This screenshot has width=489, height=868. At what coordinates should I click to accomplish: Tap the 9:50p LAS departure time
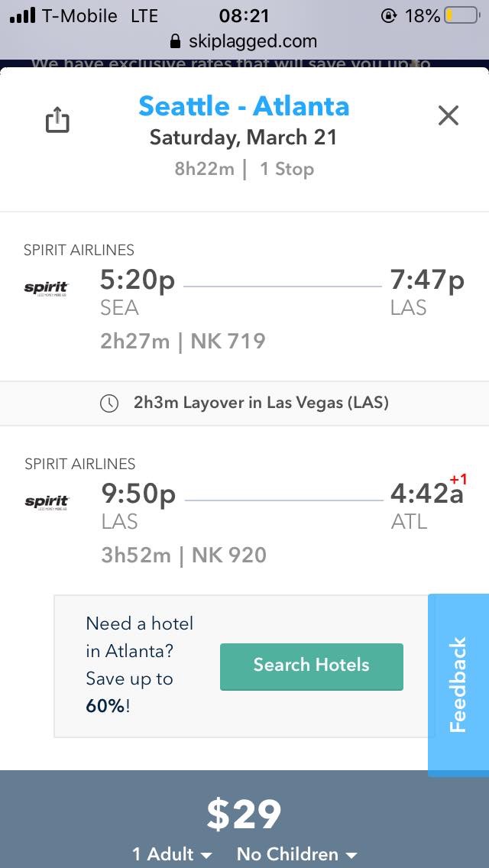(x=138, y=494)
